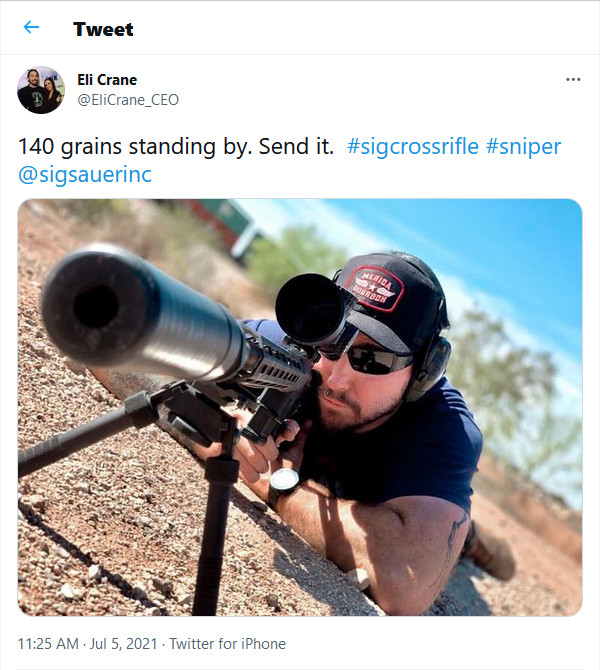Click the cap patch logo in photo
The height and width of the screenshot is (670, 600).
pos(374,288)
